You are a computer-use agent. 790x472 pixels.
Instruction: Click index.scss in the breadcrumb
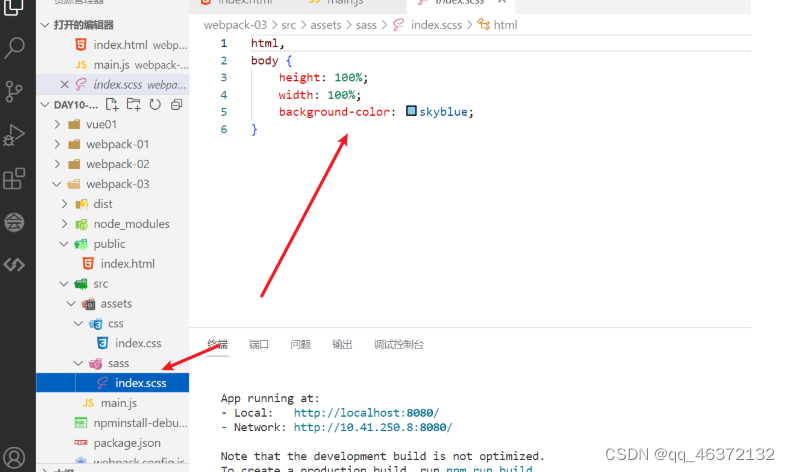click(436, 25)
